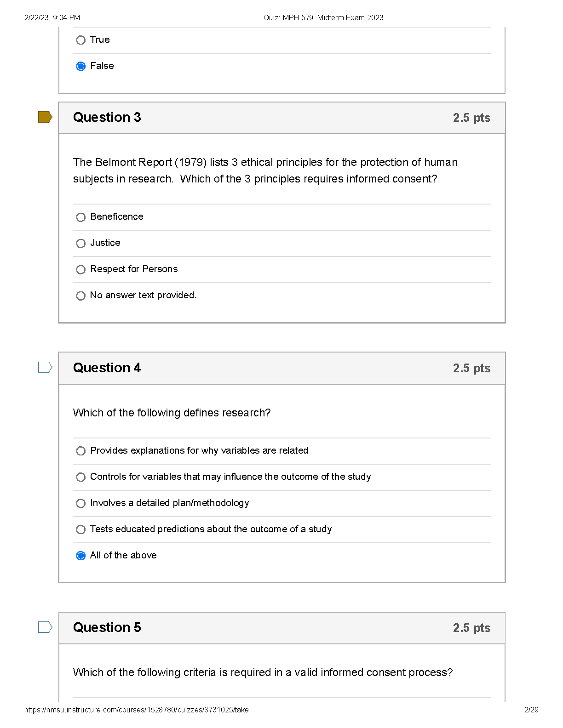Click the Belmont Report question text
Image resolution: width=563 pixels, height=728 pixels.
[x=265, y=171]
